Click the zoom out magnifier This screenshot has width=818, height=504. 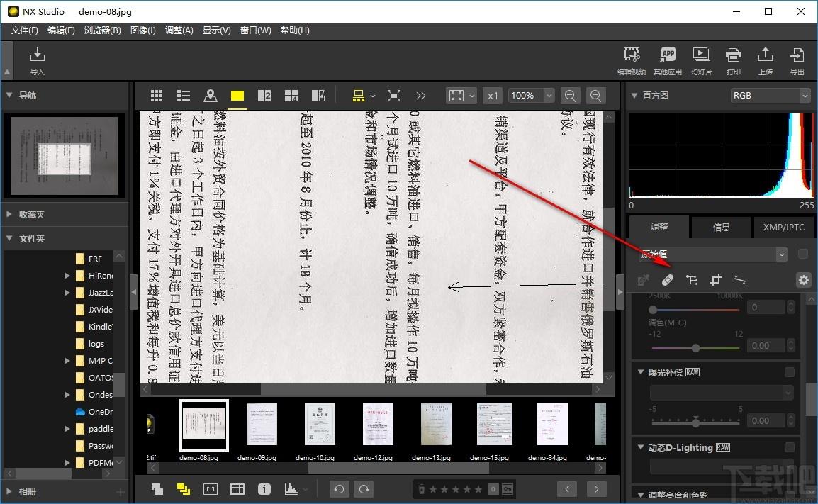(x=570, y=96)
